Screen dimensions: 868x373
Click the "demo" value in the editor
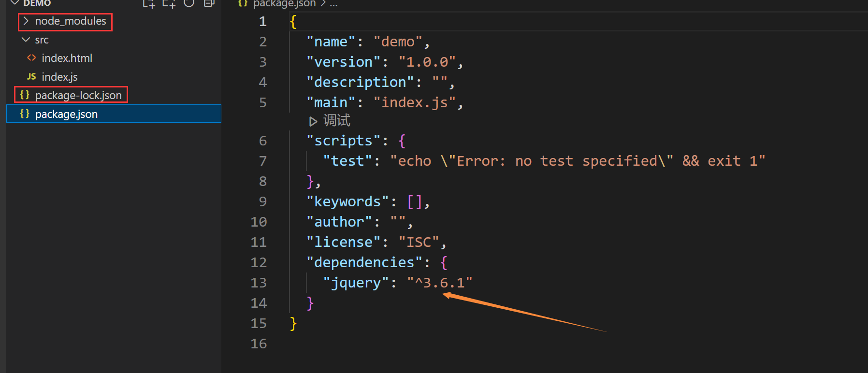point(398,42)
